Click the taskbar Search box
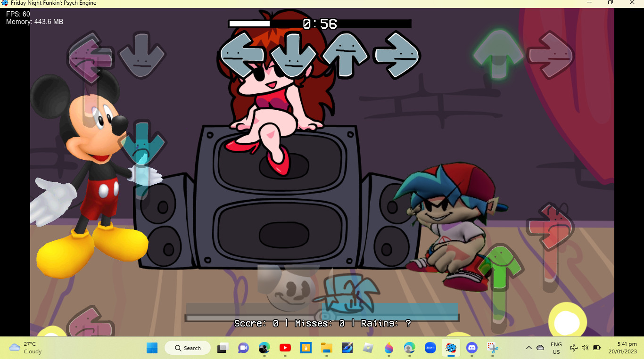The height and width of the screenshot is (359, 644). [x=188, y=348]
